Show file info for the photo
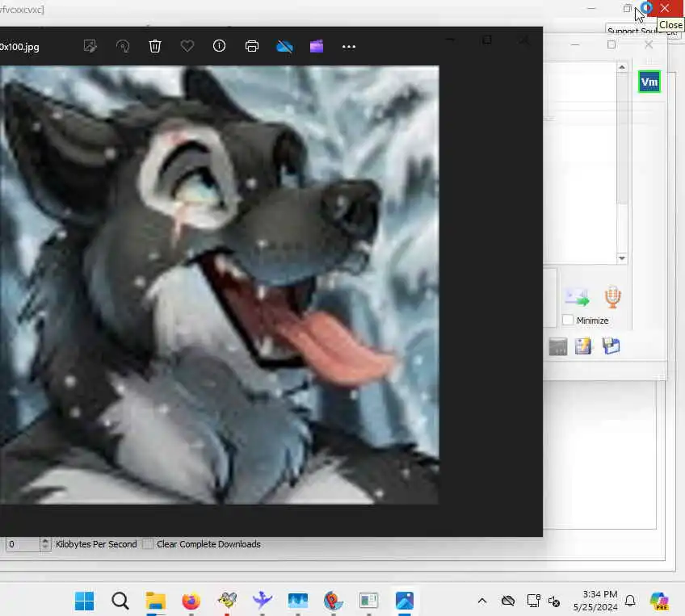 pos(219,45)
